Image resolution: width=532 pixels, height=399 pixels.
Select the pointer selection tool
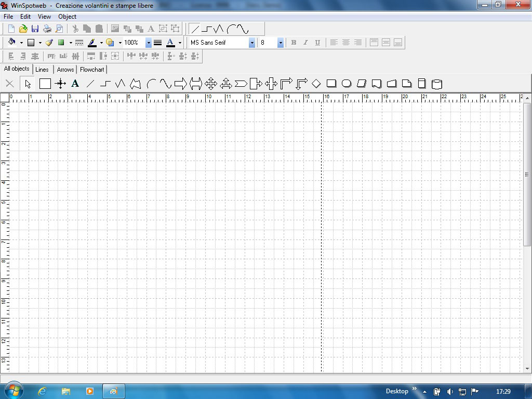click(x=28, y=84)
